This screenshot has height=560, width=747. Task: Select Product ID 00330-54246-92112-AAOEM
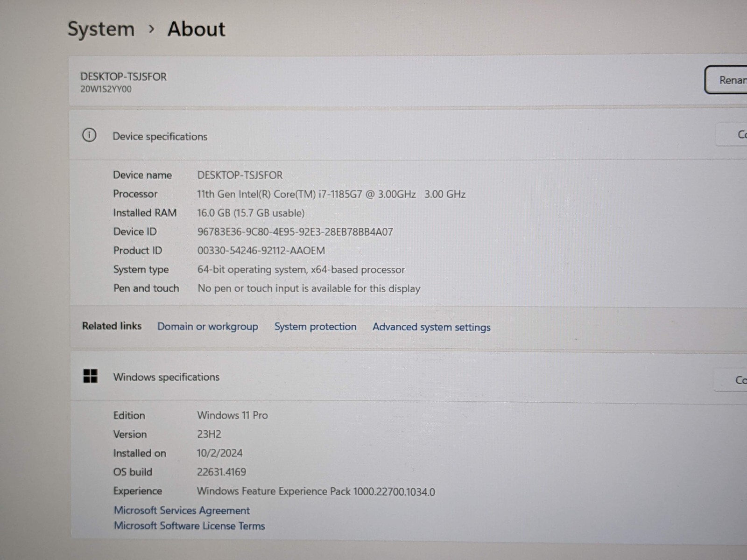pyautogui.click(x=261, y=251)
